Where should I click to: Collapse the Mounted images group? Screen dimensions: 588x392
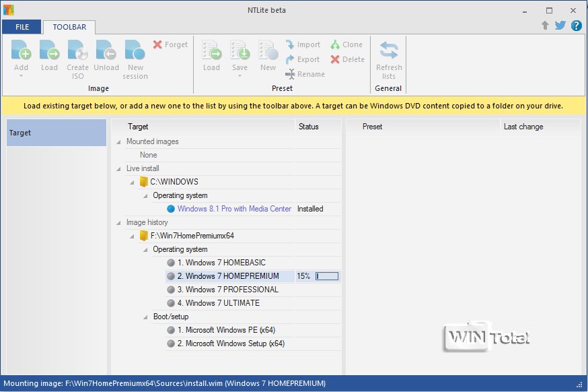point(119,142)
